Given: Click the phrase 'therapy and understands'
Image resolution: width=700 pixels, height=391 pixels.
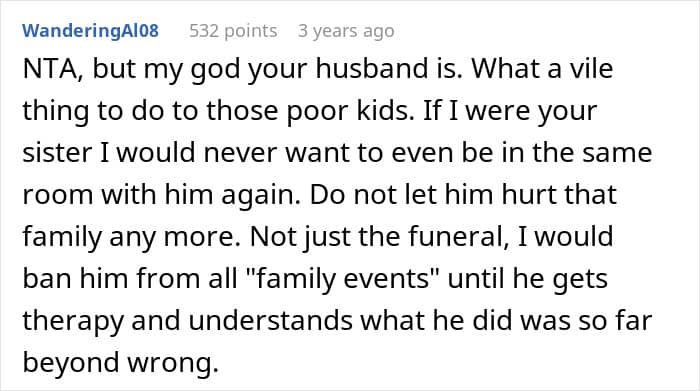Looking at the screenshot, I should point(188,320).
